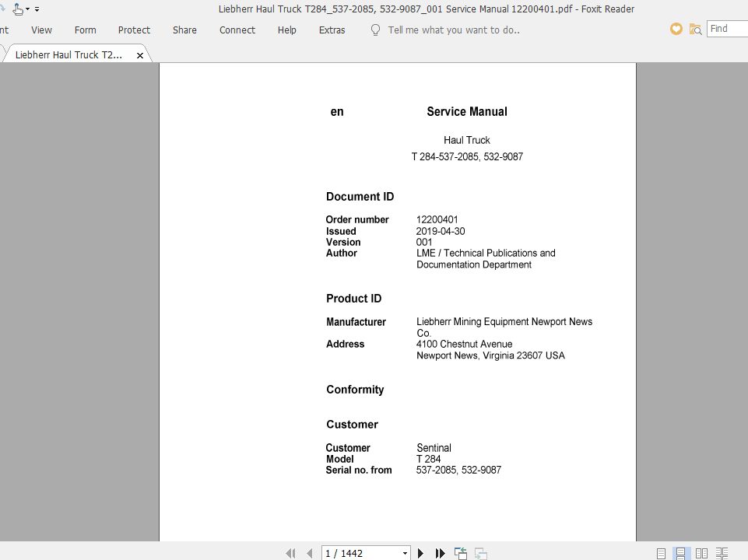Screen dimensions: 748x560
Task: Open the Form ribbon tab
Action: click(86, 30)
